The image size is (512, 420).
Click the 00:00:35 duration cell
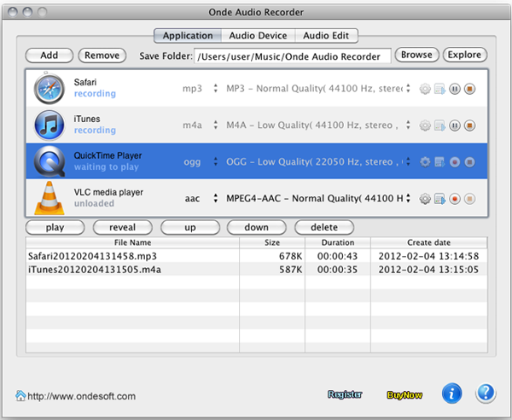(x=337, y=270)
